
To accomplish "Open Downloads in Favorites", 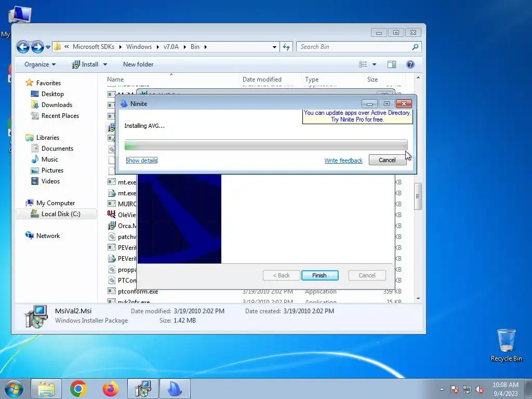I will pyautogui.click(x=57, y=105).
